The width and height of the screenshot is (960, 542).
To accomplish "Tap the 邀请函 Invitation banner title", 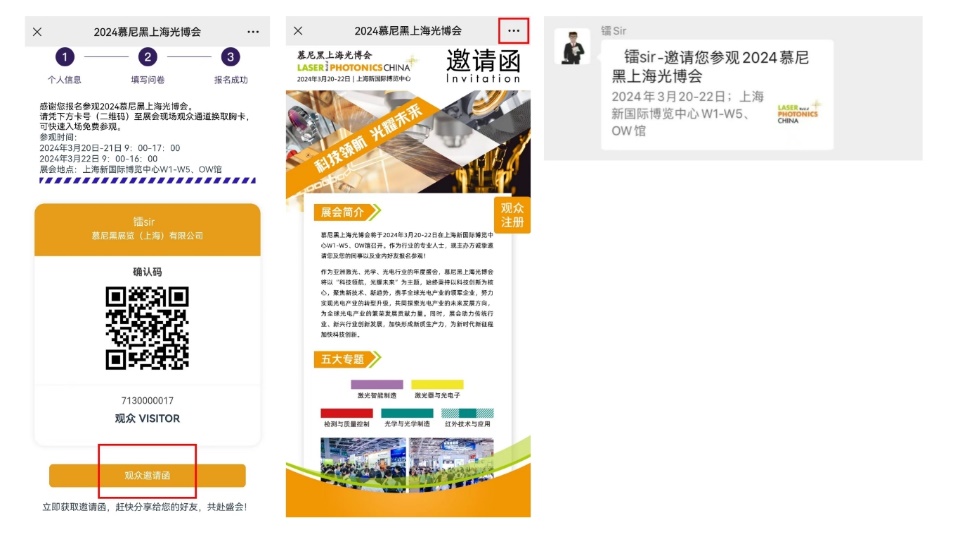I will (483, 66).
